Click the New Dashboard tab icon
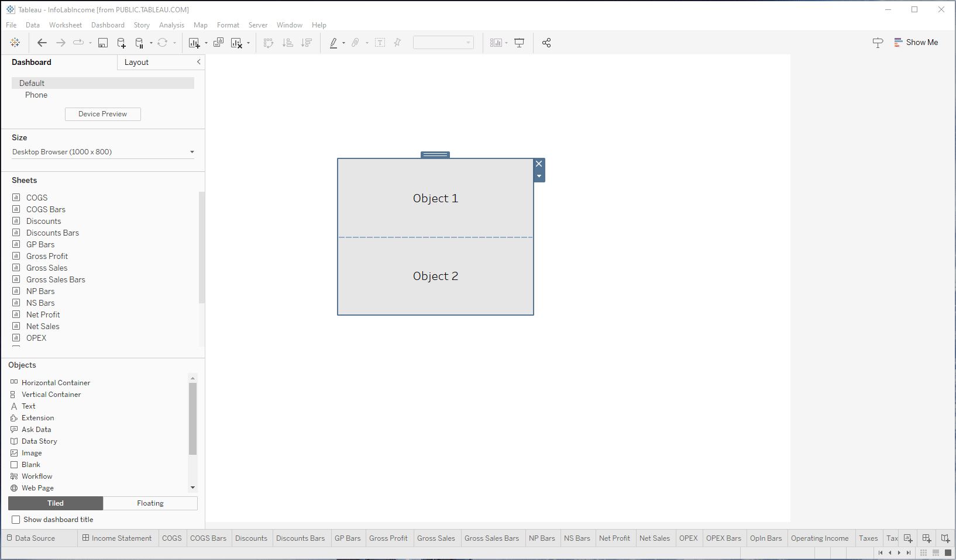 [x=927, y=538]
